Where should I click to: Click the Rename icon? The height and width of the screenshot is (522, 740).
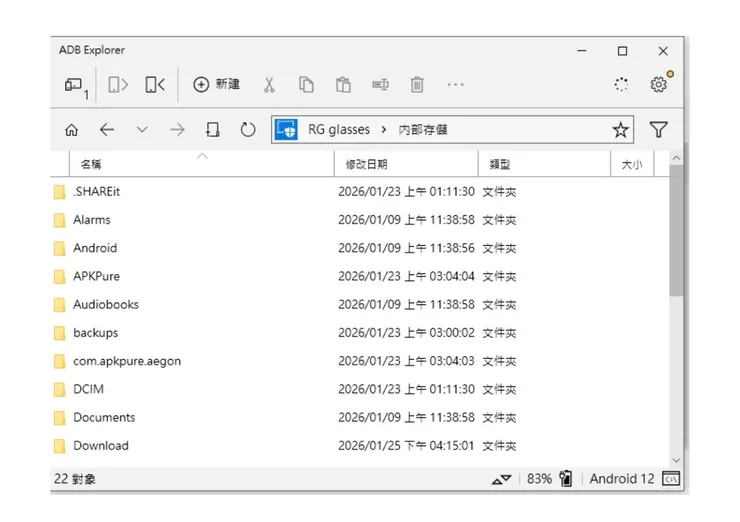(x=380, y=85)
